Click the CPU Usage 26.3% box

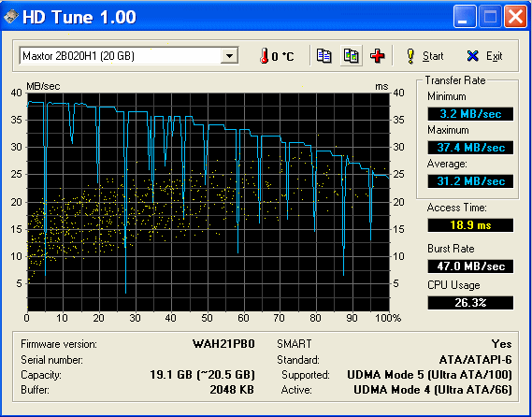470,303
